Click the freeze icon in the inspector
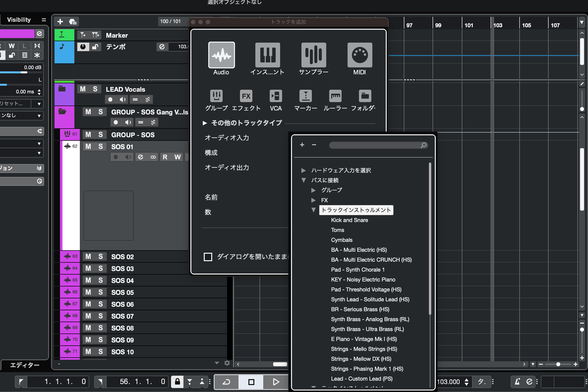Screen dimensions: 588x392 [x=37, y=55]
